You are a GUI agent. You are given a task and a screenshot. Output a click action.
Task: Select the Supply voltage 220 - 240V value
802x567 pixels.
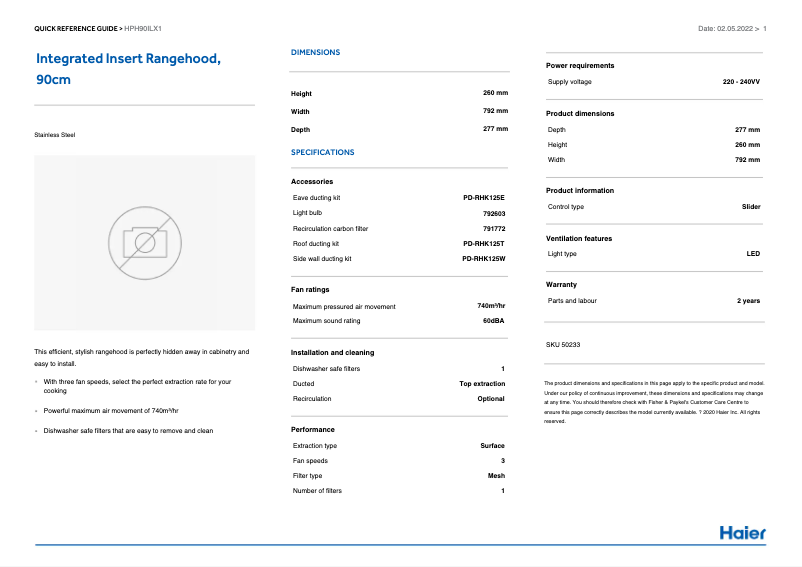pos(741,81)
